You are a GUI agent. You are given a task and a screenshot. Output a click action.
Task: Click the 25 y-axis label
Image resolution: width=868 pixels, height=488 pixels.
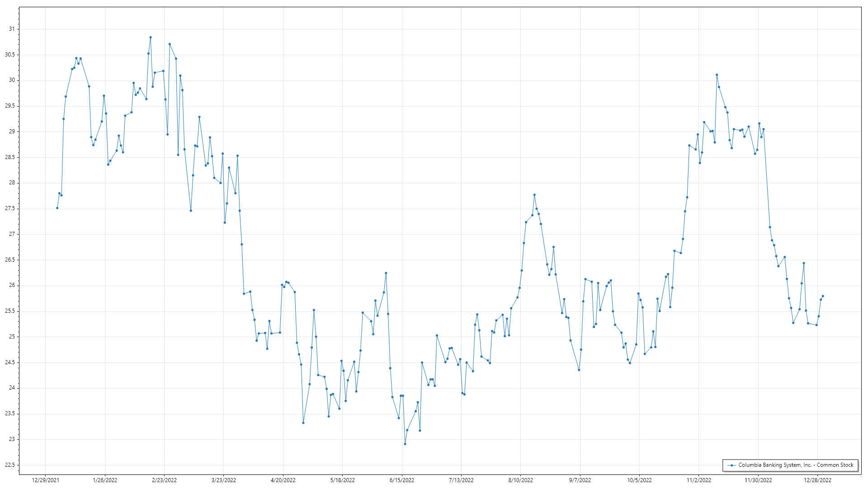pos(12,337)
